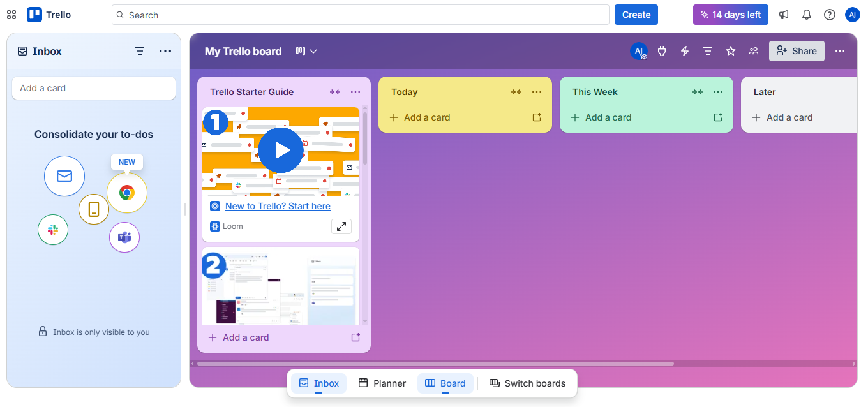Click the mobile phone integration icon
The width and height of the screenshot is (868, 407).
pyautogui.click(x=94, y=209)
